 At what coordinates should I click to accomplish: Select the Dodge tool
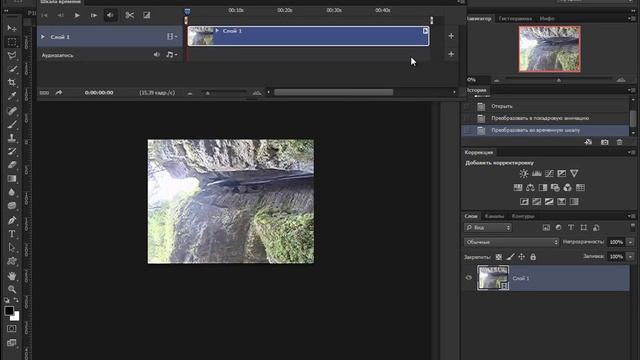pyautogui.click(x=12, y=206)
